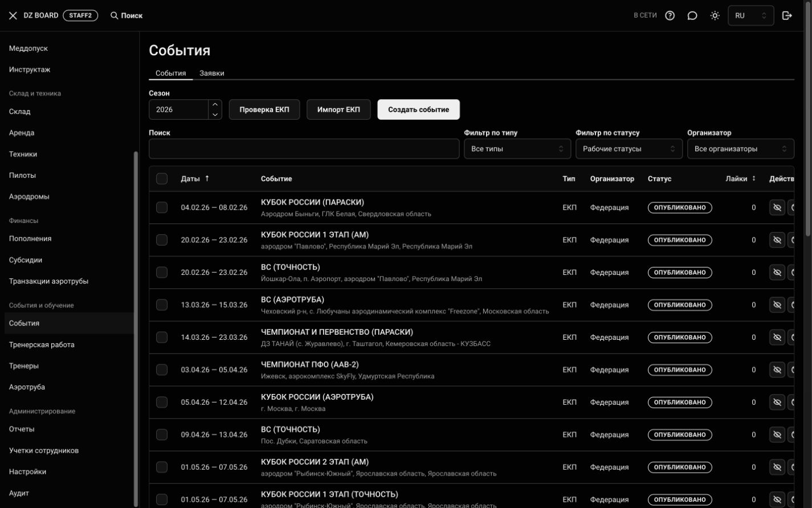The width and height of the screenshot is (812, 508).
Task: Toggle light theme with sun icon
Action: (x=715, y=16)
